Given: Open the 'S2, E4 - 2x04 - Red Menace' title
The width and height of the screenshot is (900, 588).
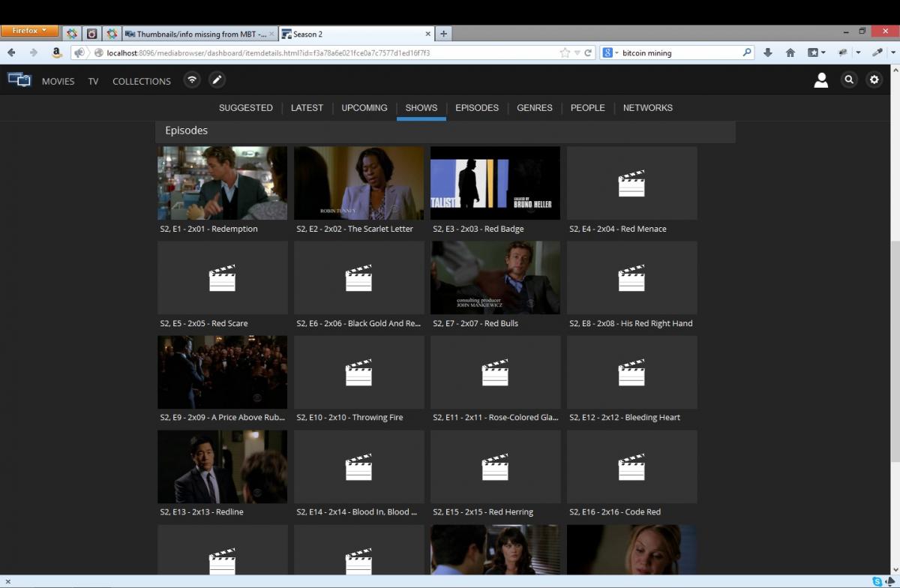Looking at the screenshot, I should click(618, 229).
